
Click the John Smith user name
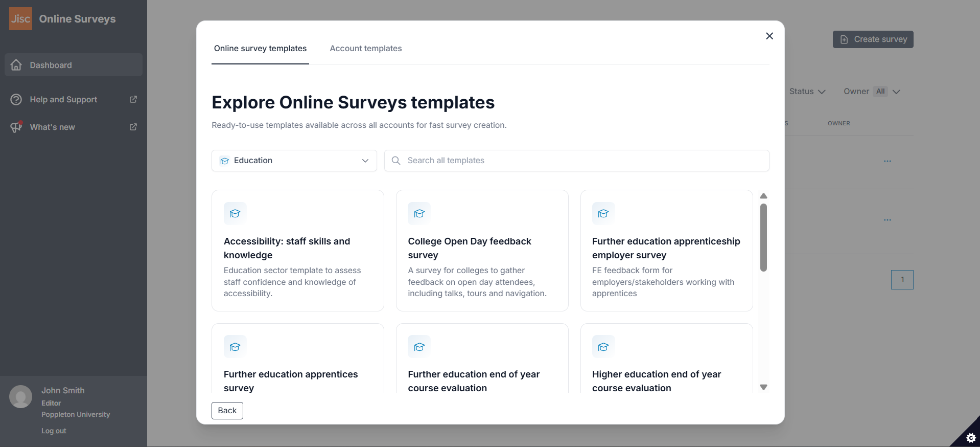[63, 390]
